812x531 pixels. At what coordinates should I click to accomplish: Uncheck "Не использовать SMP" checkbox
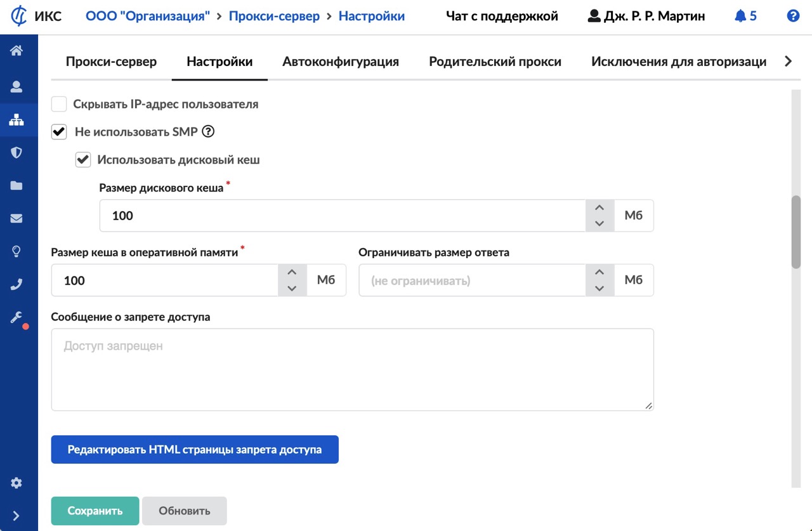pyautogui.click(x=59, y=132)
